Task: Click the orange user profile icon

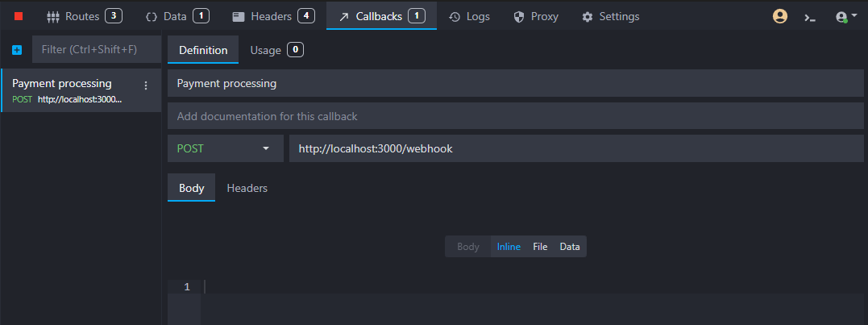Action: 779,16
